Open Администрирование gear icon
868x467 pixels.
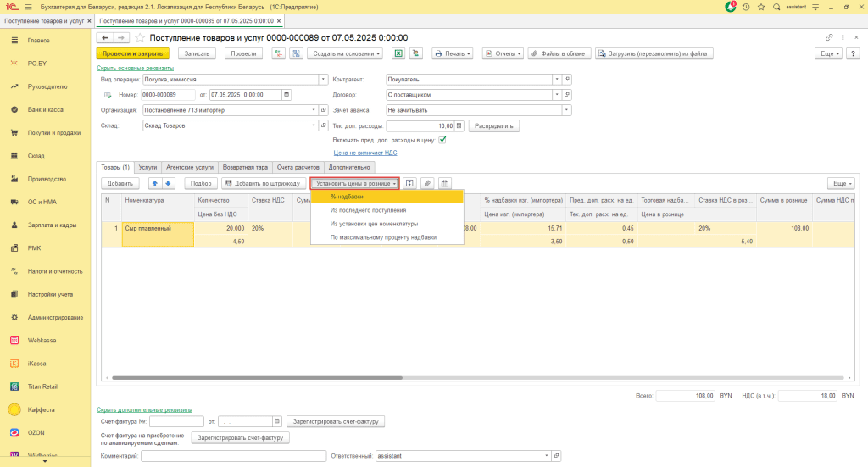point(14,317)
